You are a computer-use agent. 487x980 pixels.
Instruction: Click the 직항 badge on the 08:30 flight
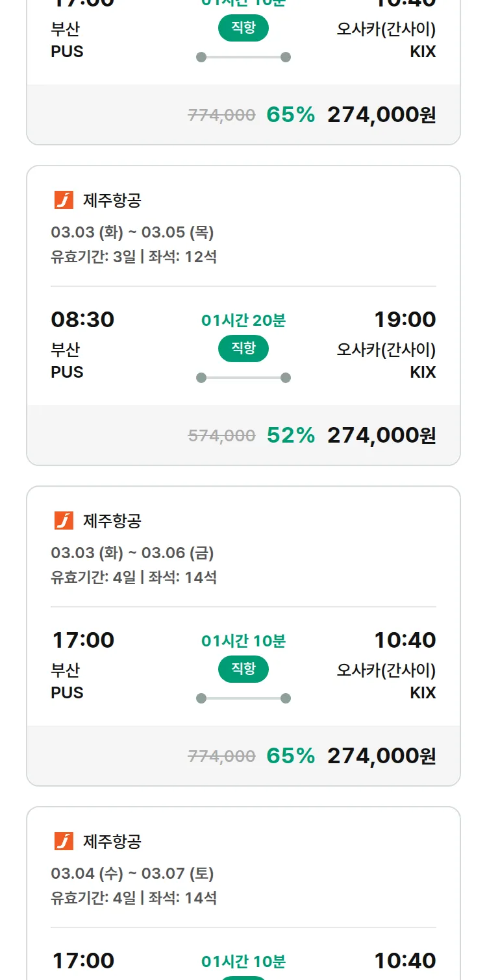pos(243,349)
